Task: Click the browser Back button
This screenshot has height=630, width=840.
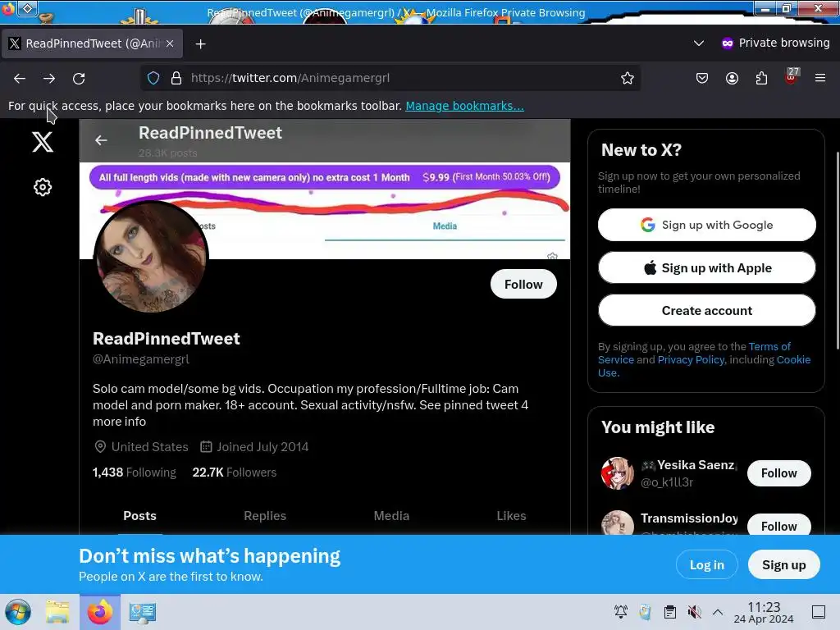Action: 20,78
